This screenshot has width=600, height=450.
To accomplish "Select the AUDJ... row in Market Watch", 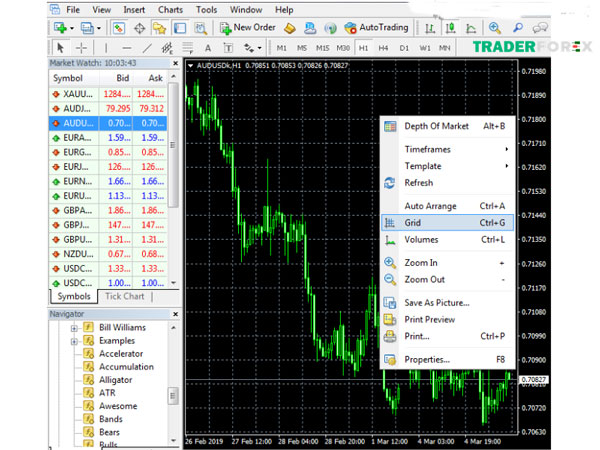I will [x=108, y=109].
